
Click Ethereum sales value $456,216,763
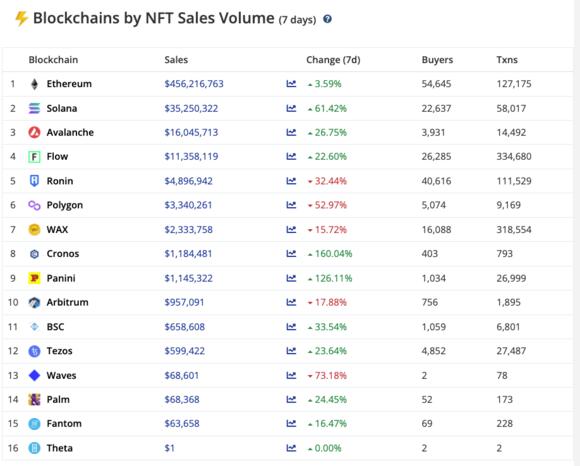(194, 84)
